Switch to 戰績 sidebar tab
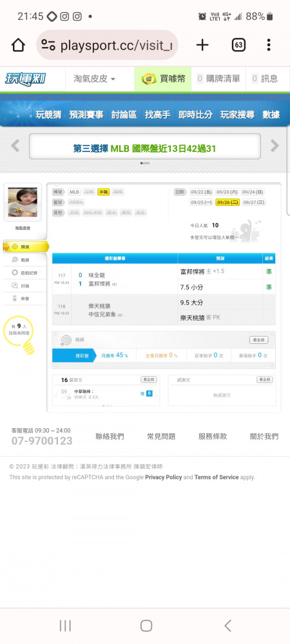Image resolution: width=290 pixels, height=644 pixels. [x=26, y=260]
